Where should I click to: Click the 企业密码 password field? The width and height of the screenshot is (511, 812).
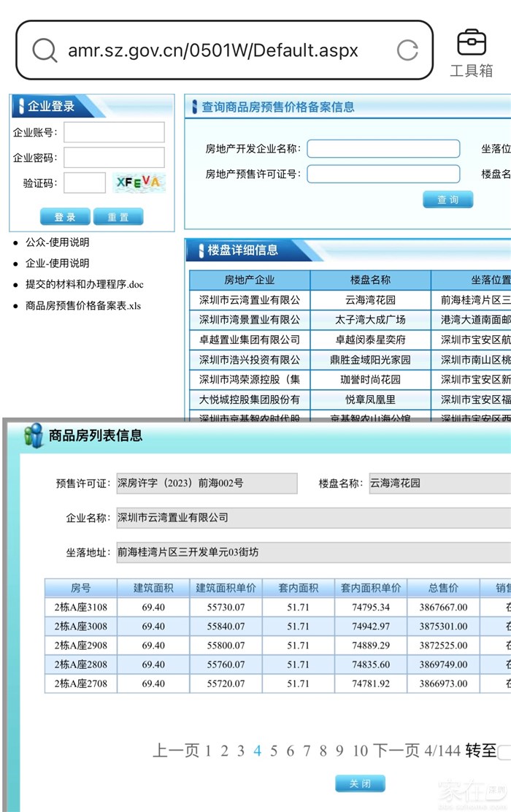tap(114, 157)
